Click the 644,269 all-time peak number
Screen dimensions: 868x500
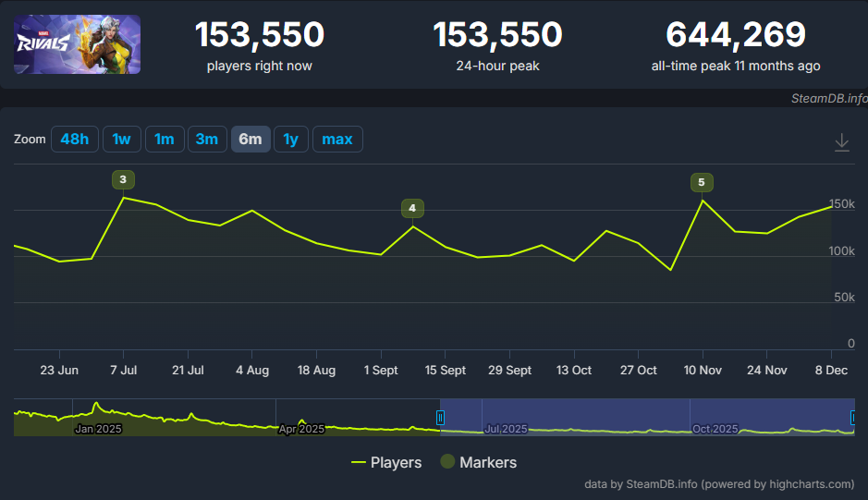coord(736,34)
